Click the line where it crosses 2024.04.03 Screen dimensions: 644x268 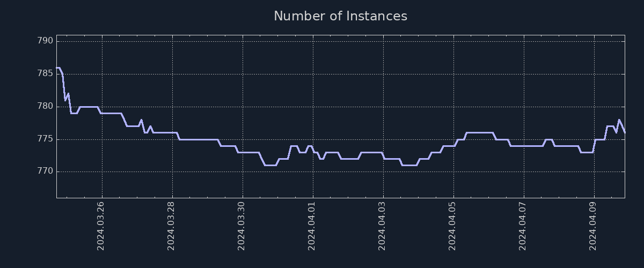pyautogui.click(x=383, y=156)
